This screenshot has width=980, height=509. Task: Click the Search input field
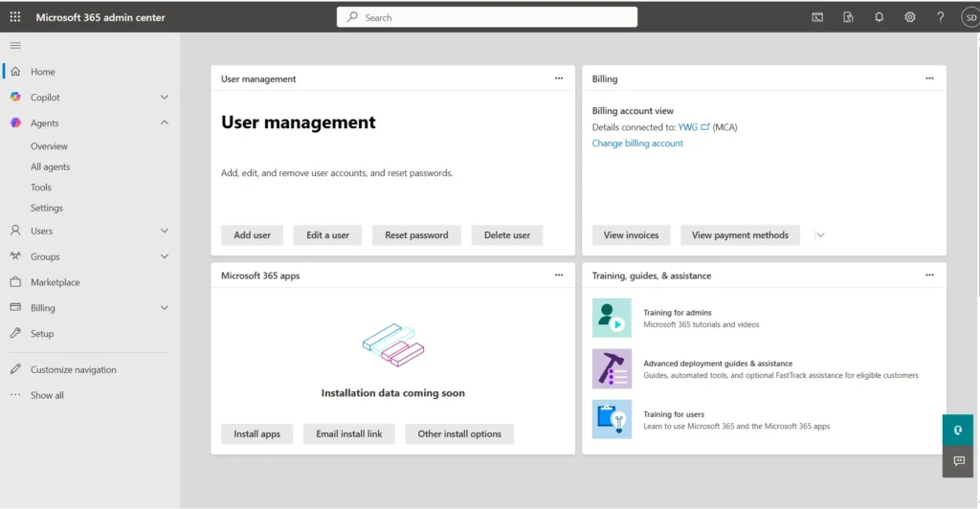click(x=487, y=17)
